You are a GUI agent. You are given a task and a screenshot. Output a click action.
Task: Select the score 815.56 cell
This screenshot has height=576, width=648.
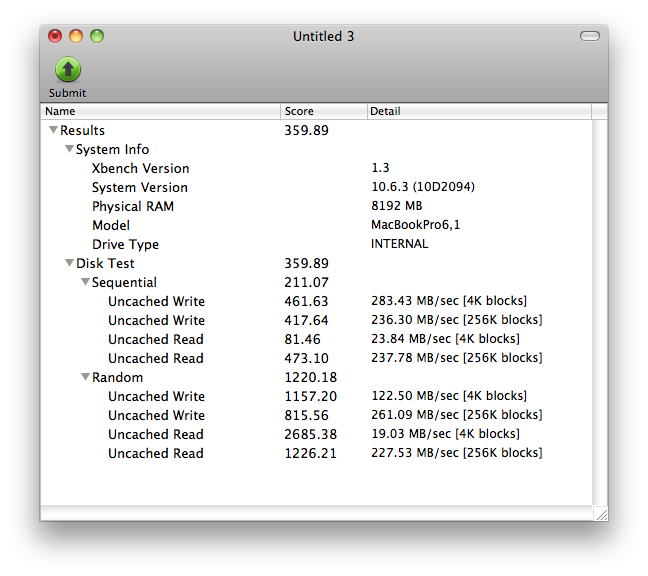coord(306,415)
